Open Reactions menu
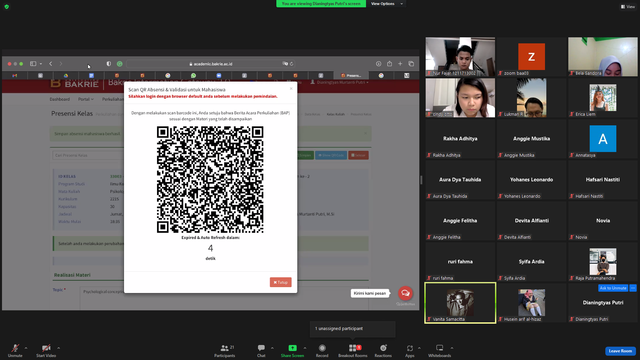 point(383,350)
